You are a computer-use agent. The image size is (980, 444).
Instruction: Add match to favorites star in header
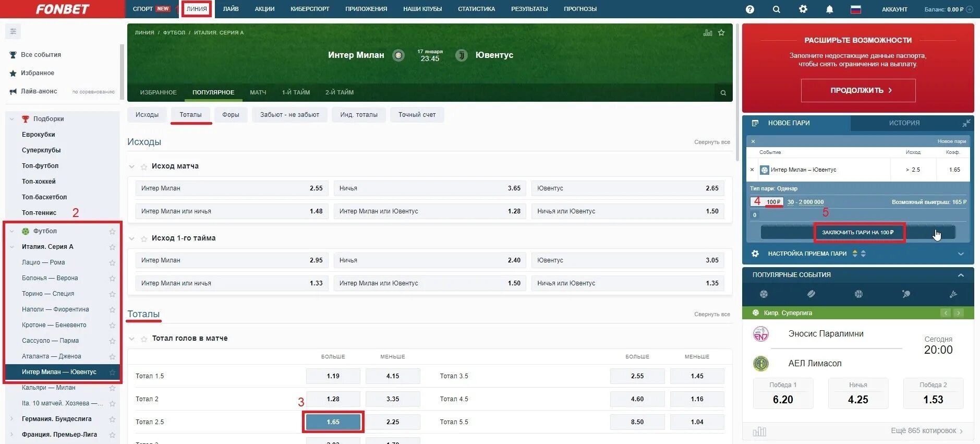tap(721, 32)
